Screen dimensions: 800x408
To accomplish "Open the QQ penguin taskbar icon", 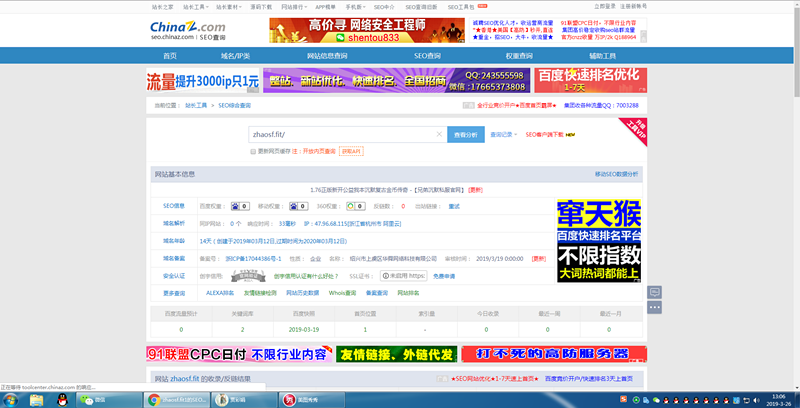I will [x=62, y=400].
